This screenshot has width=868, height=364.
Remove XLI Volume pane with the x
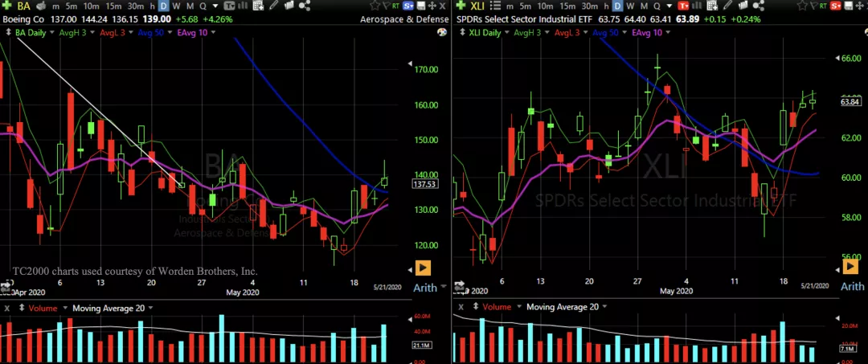pyautogui.click(x=461, y=306)
